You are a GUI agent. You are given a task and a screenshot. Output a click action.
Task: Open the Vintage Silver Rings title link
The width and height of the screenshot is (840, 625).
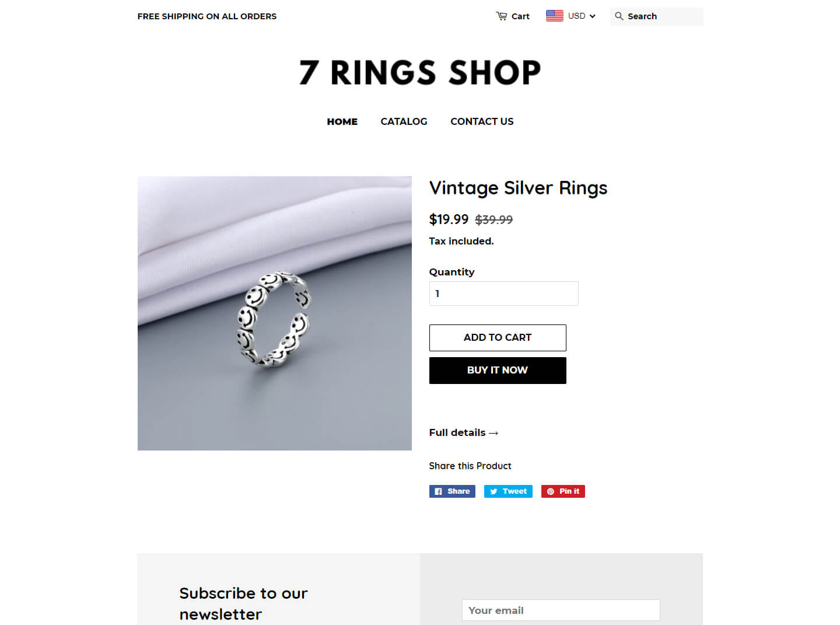tap(518, 188)
